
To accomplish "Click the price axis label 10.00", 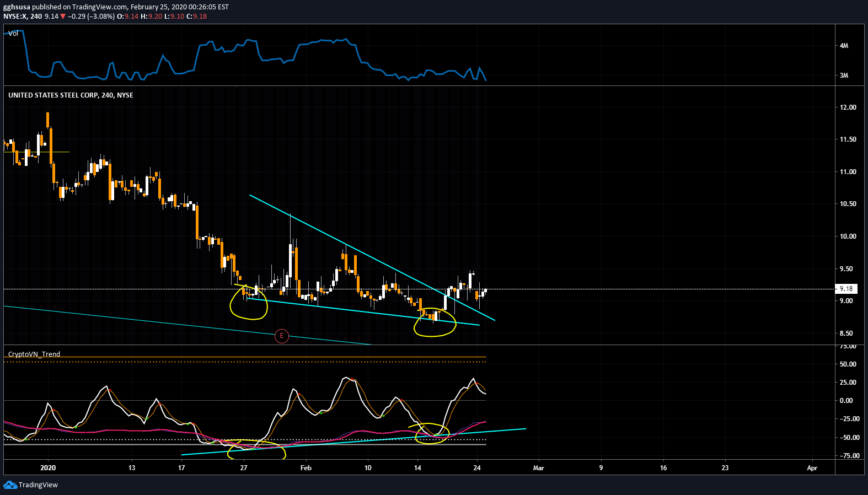I will [x=848, y=236].
